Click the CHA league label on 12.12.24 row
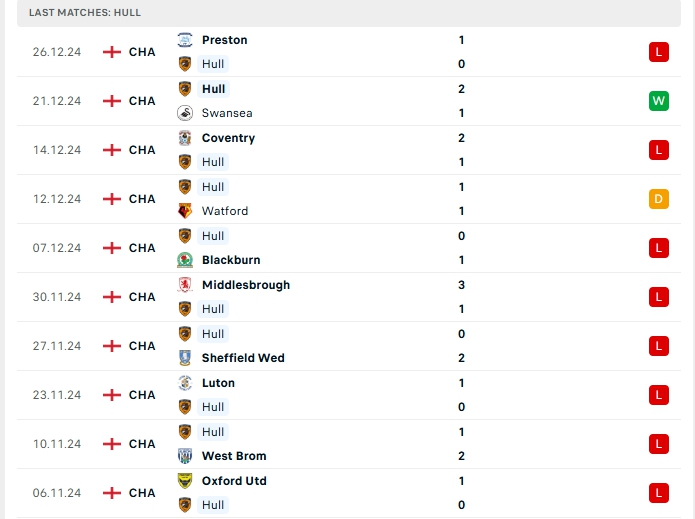Viewport: 695px width, 519px height. [x=142, y=199]
